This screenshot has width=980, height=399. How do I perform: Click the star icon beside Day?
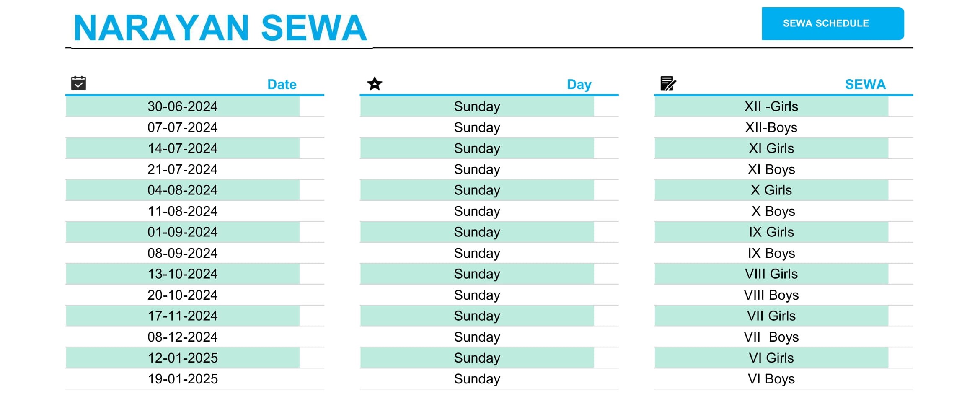click(x=375, y=83)
